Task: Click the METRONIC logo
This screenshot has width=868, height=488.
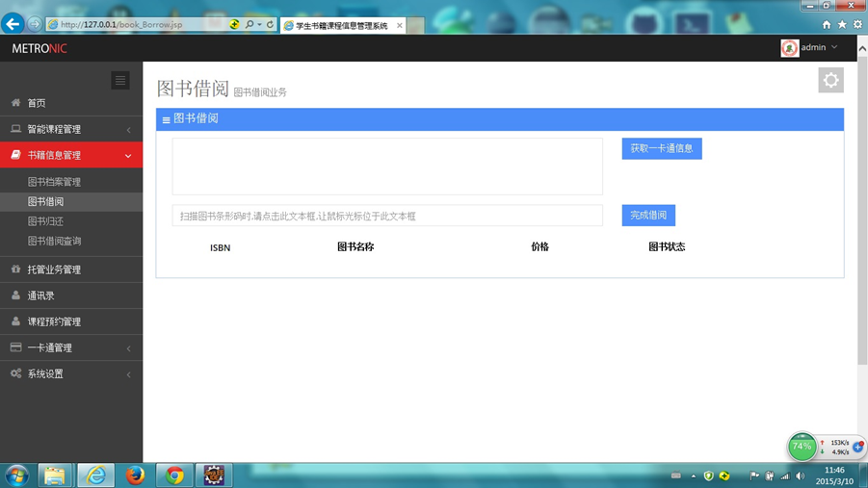Action: (x=39, y=49)
